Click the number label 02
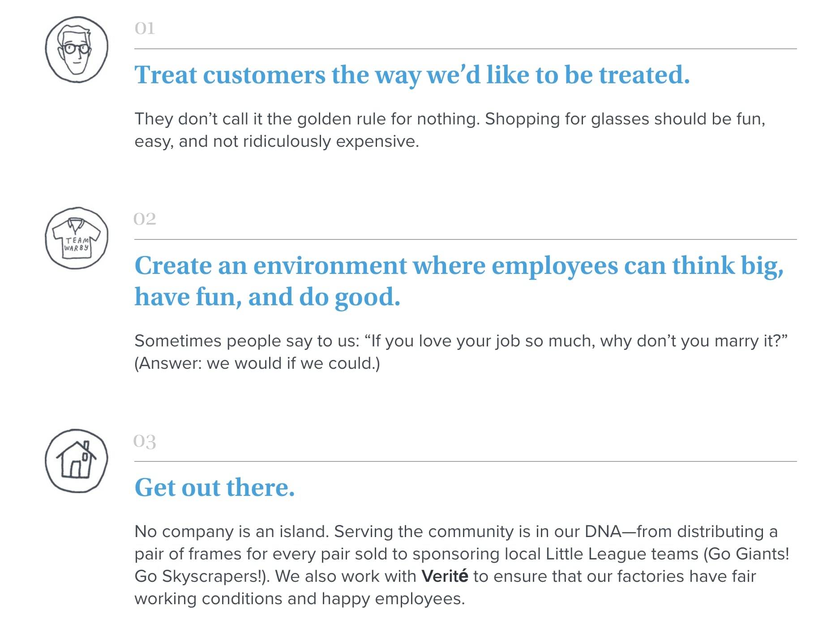Viewport: 840px width, 640px height. click(145, 219)
